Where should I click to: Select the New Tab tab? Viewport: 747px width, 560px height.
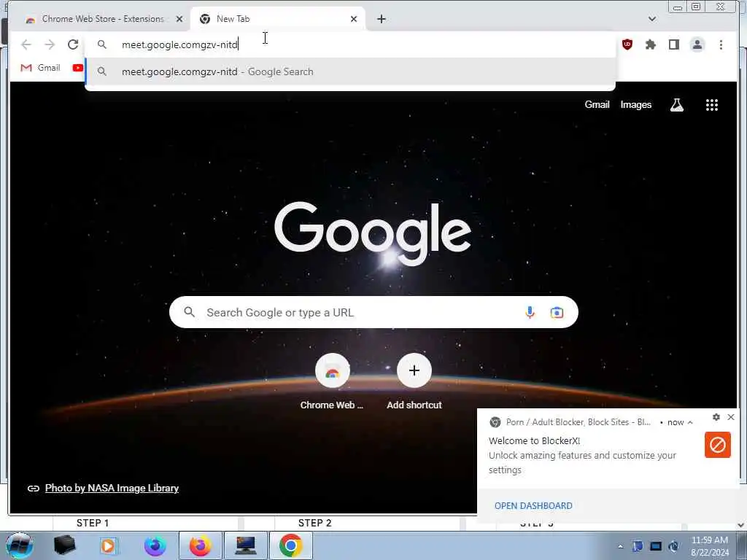tap(278, 19)
